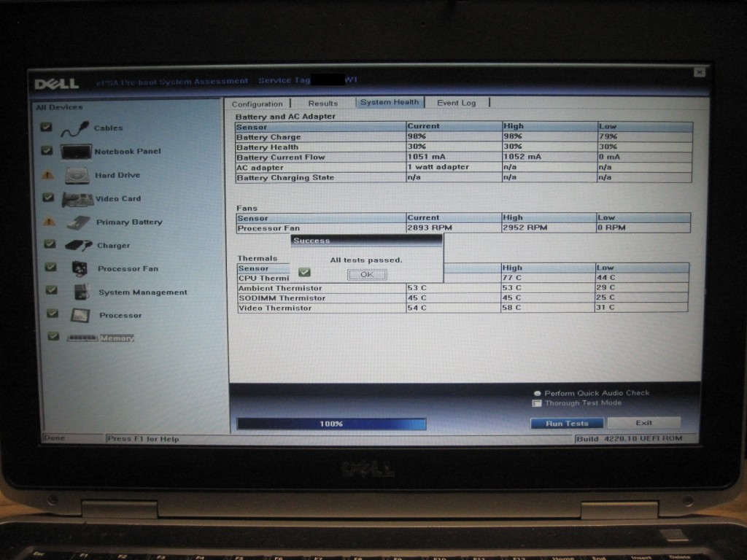The height and width of the screenshot is (560, 747).
Task: Select the System Management label
Action: coord(143,292)
